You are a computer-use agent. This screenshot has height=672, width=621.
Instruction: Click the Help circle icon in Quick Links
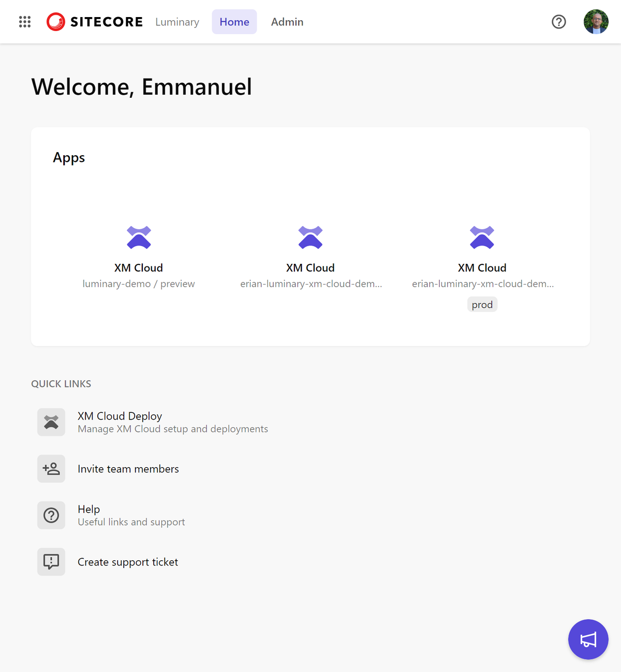click(51, 515)
